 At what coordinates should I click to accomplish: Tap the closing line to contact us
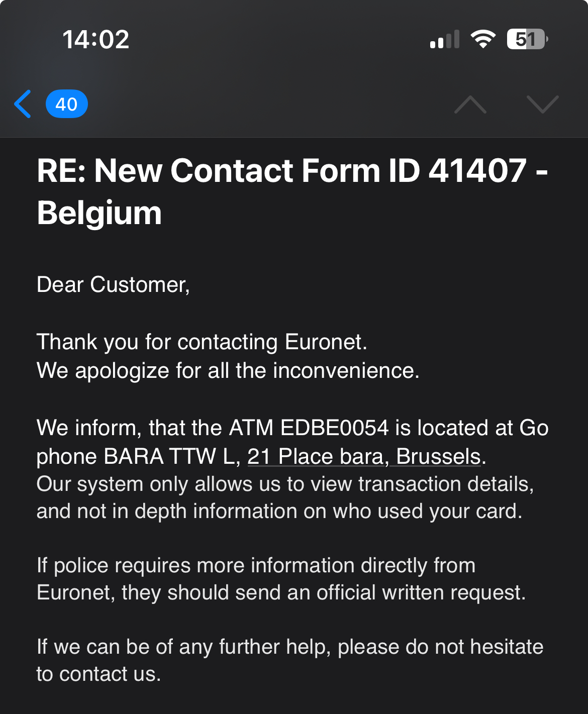click(x=99, y=674)
